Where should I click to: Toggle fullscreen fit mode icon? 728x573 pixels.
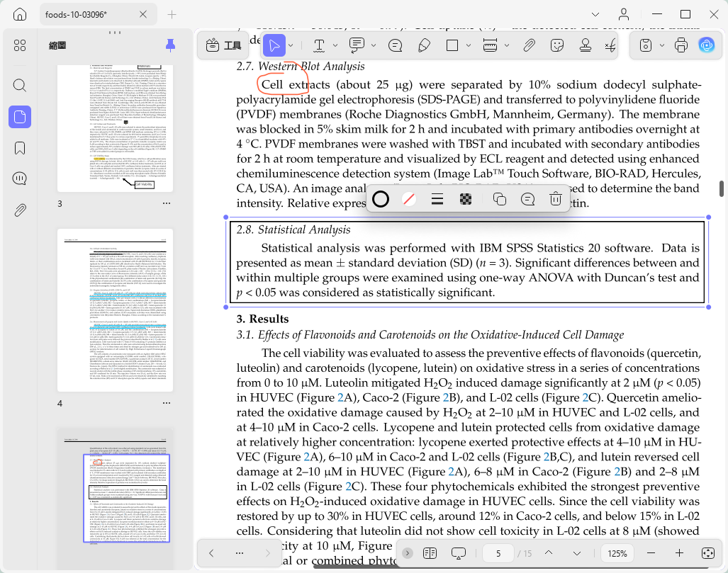point(707,553)
